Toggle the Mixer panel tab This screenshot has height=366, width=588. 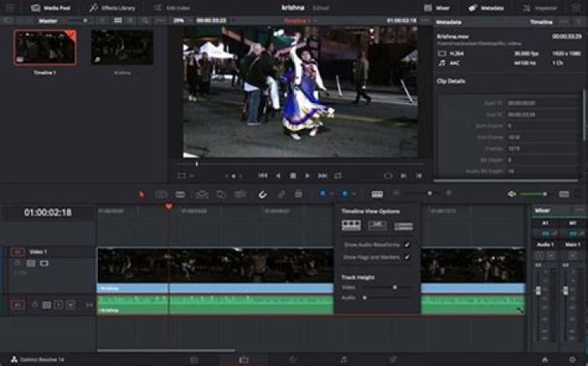pyautogui.click(x=437, y=8)
